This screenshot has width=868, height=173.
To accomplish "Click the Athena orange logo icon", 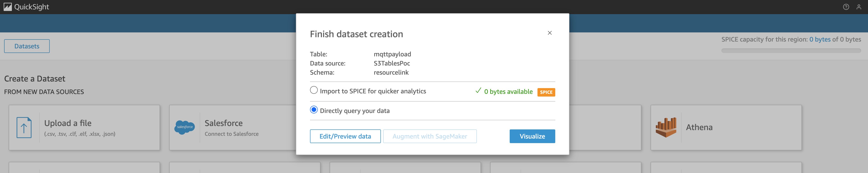I will tap(666, 127).
